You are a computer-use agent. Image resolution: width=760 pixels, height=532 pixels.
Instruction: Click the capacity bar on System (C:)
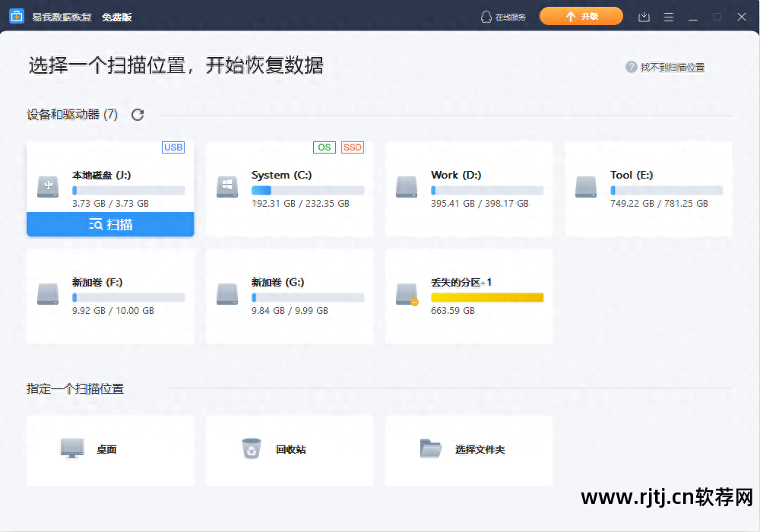click(307, 189)
